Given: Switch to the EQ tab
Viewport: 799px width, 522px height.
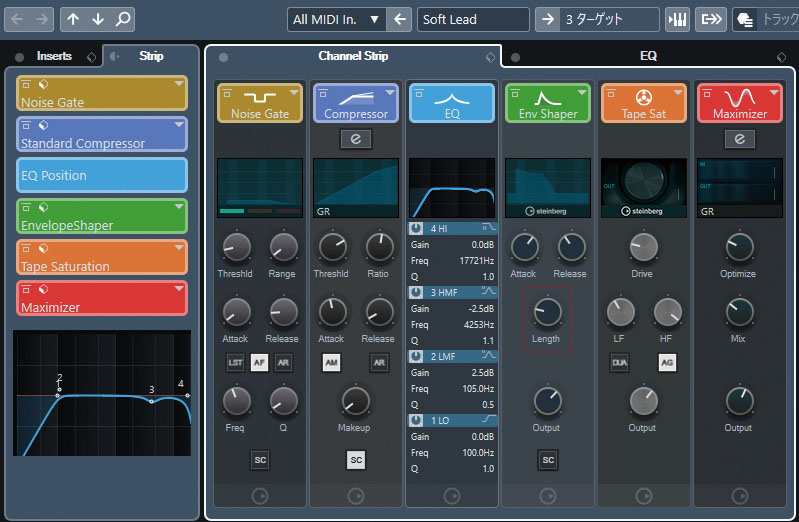Looking at the screenshot, I should [x=648, y=56].
